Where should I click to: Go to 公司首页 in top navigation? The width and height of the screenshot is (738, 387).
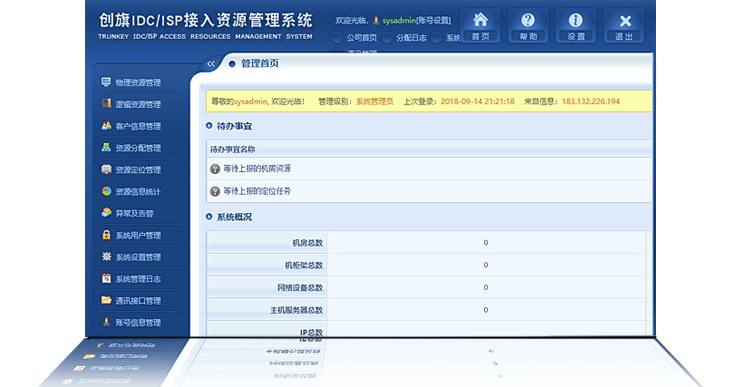361,38
